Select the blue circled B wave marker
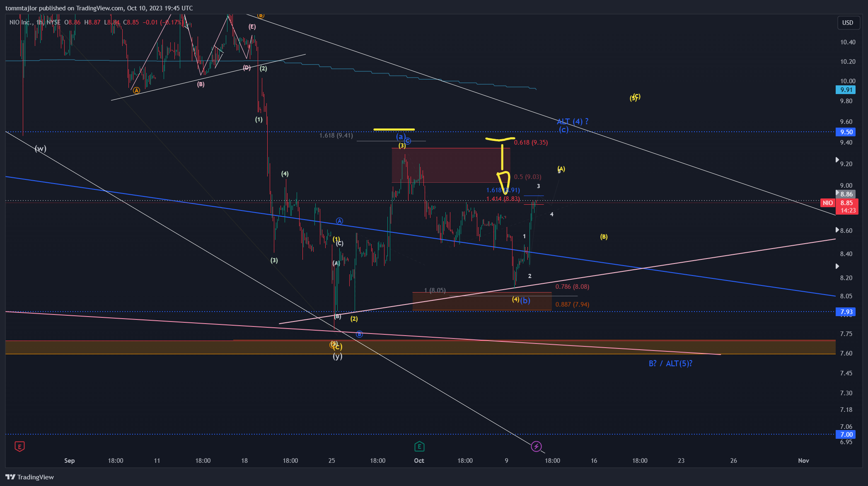 tap(359, 334)
